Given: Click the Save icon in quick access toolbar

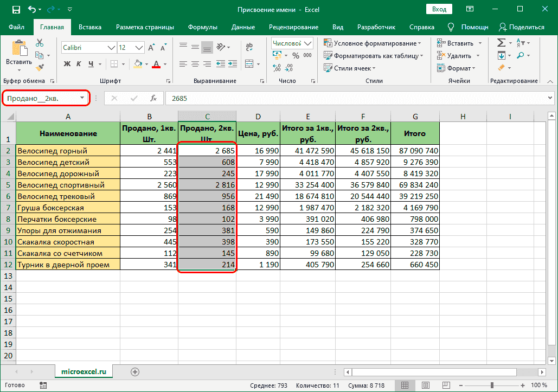Looking at the screenshot, I should pos(16,9).
